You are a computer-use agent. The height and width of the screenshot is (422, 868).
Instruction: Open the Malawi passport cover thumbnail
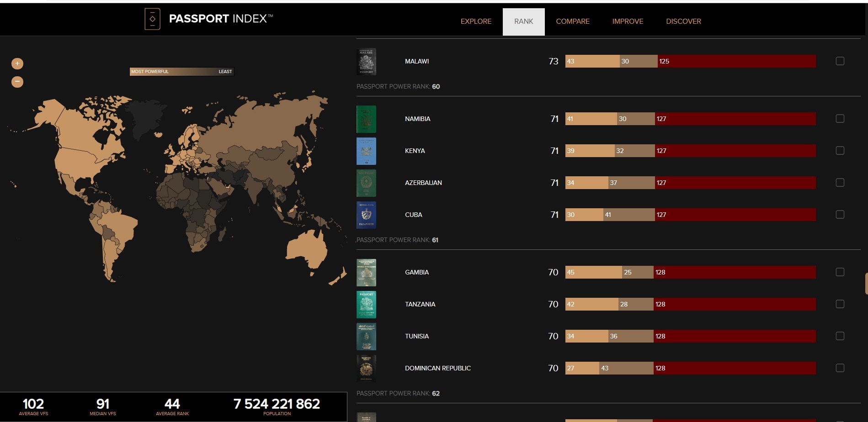coord(366,61)
